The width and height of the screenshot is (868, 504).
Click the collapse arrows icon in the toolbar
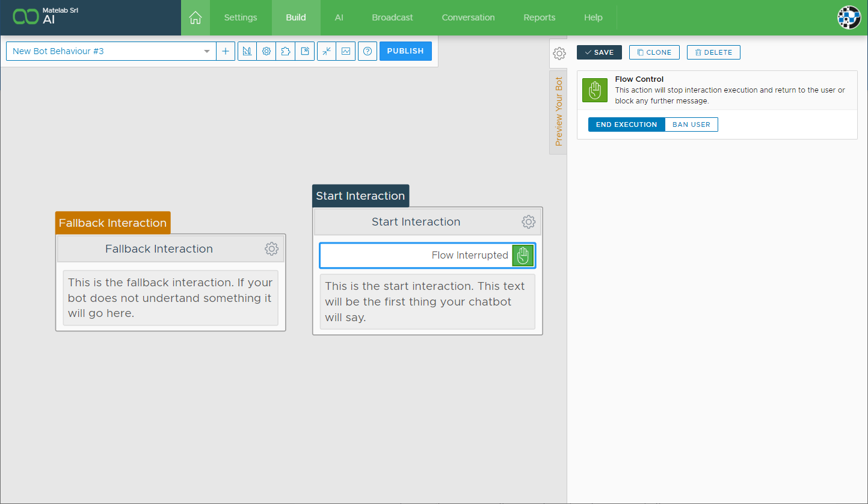[x=327, y=51]
